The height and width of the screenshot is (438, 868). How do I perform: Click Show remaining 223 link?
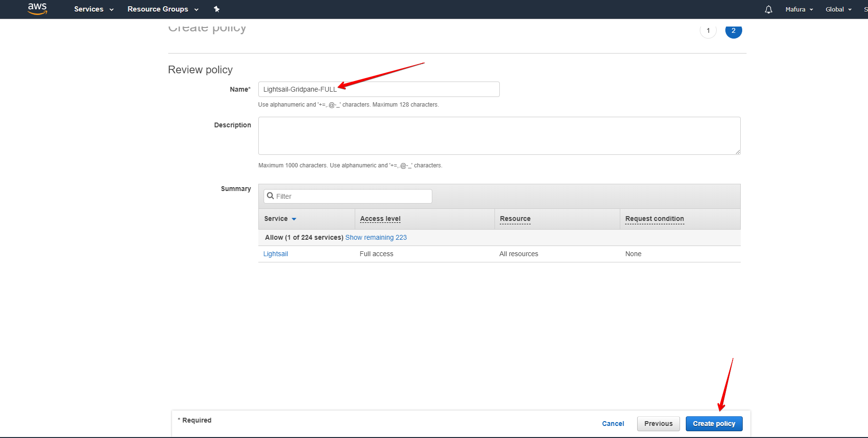[x=376, y=237]
